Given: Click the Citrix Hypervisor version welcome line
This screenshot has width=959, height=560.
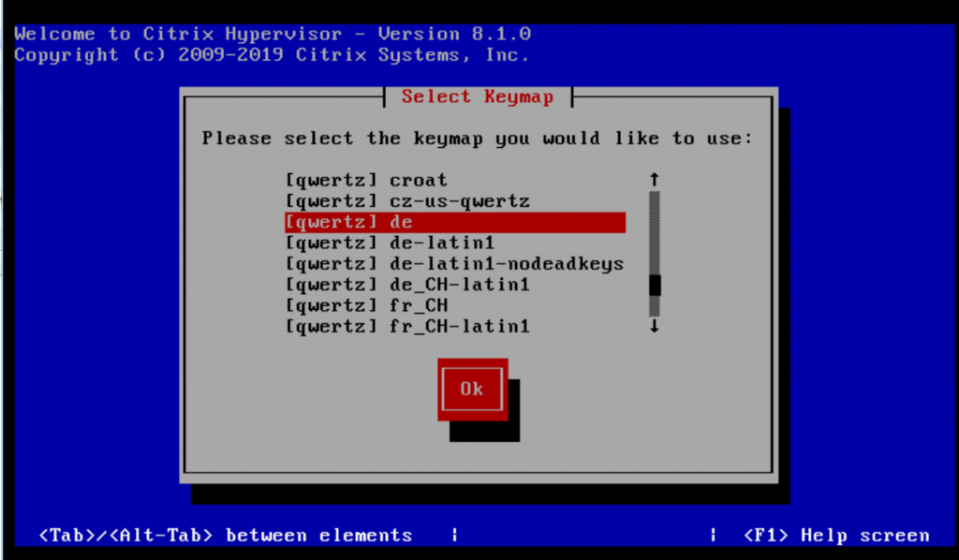Looking at the screenshot, I should pyautogui.click(x=273, y=34).
